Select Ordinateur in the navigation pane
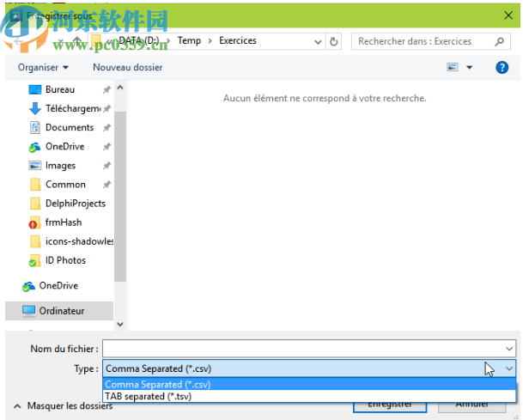 [x=59, y=311]
